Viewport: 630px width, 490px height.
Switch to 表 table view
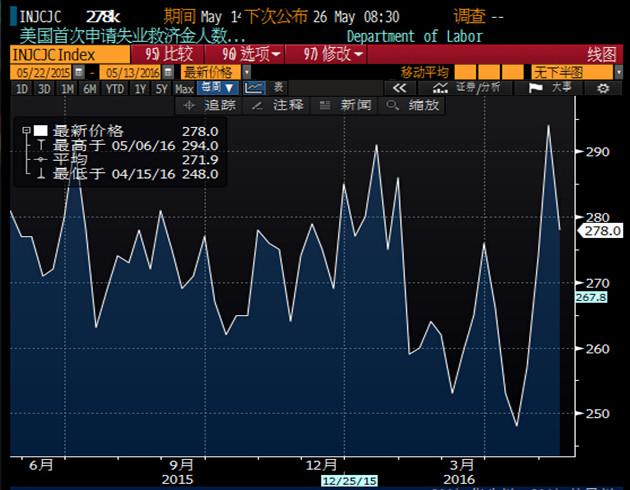point(277,89)
